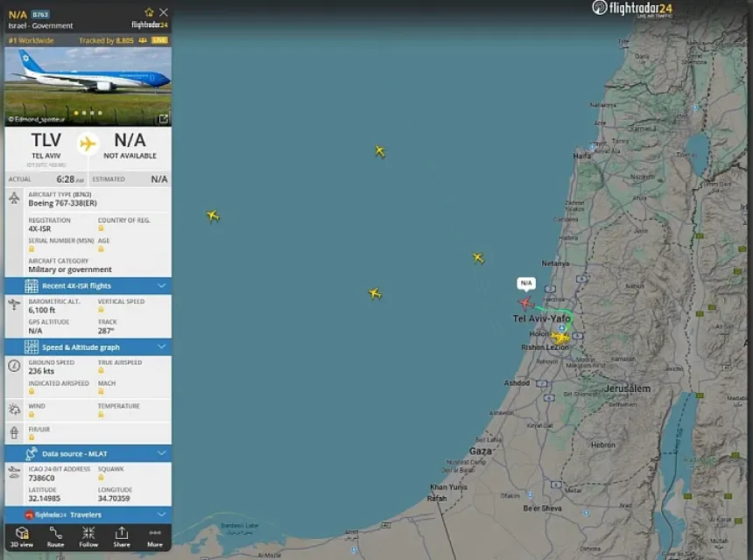Open the 3D view

[22, 537]
